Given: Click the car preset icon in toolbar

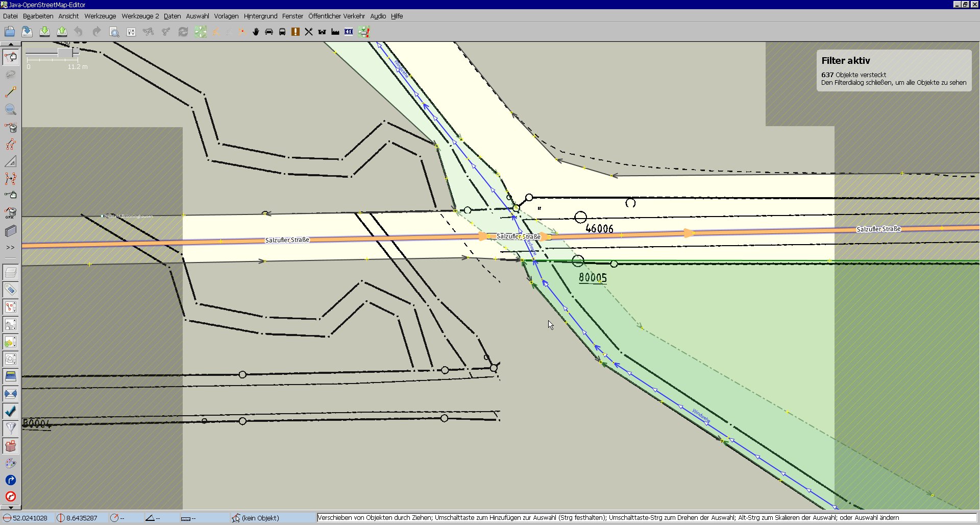Looking at the screenshot, I should tap(269, 32).
